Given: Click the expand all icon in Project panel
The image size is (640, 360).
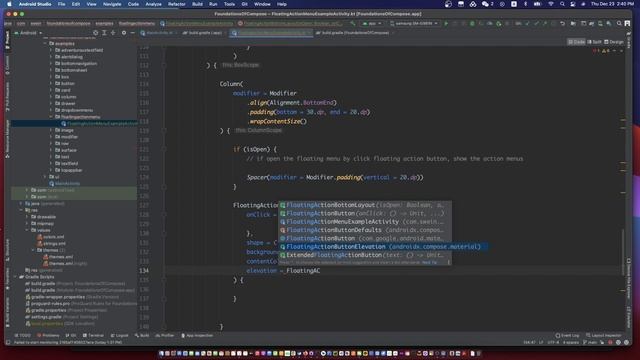Looking at the screenshot, I should coord(104,33).
